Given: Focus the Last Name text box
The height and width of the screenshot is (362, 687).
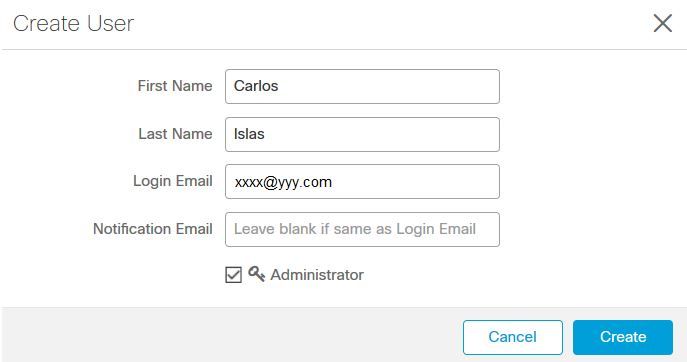Looking at the screenshot, I should 362,134.
